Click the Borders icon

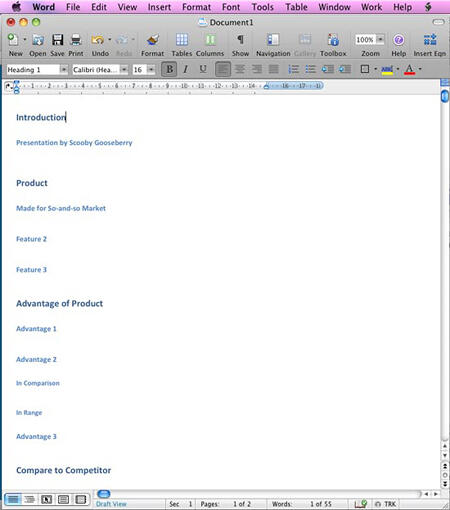point(365,69)
